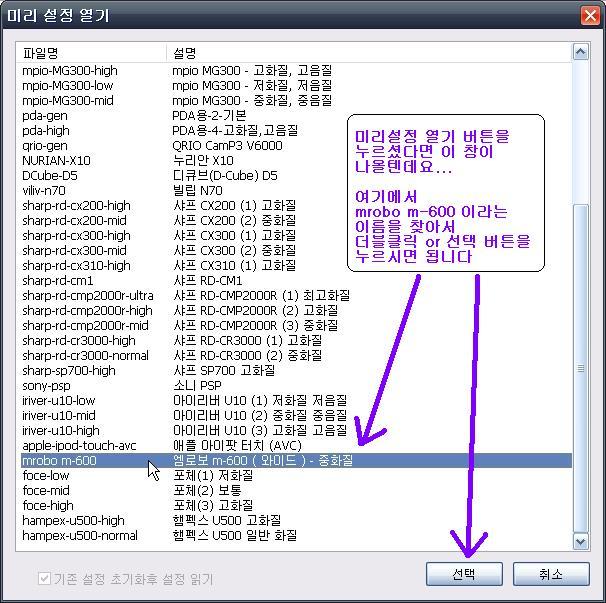Toggle 기존 설정 초기화후 설정 읽기 checkbox
The width and height of the screenshot is (606, 603).
pyautogui.click(x=44, y=579)
